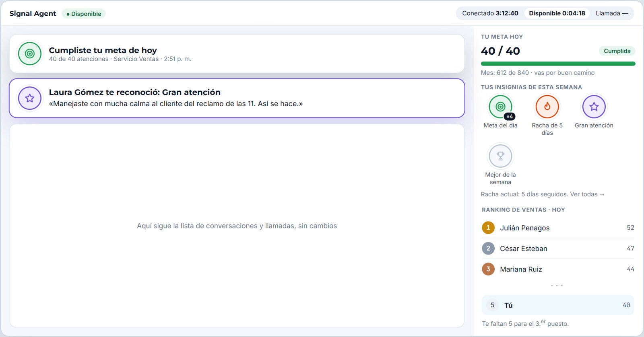Viewport: 644px width, 337px height.
Task: Click rank 1 medal next to Julián Penagos
Action: tap(488, 228)
